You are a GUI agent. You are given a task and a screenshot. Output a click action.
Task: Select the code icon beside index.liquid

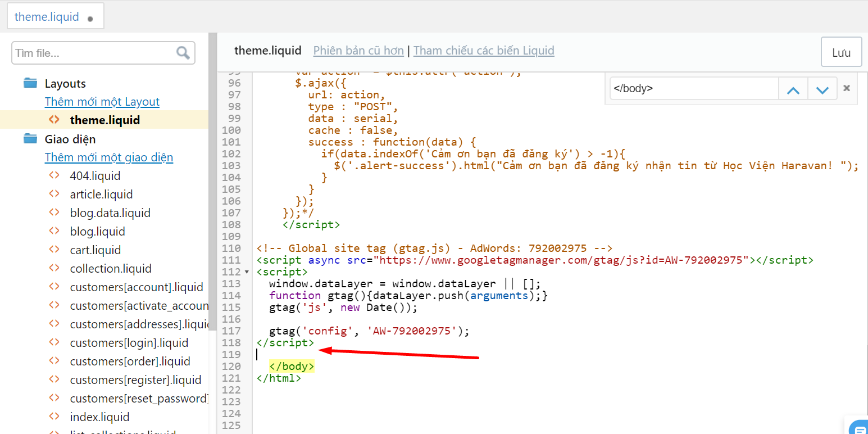[x=54, y=417]
